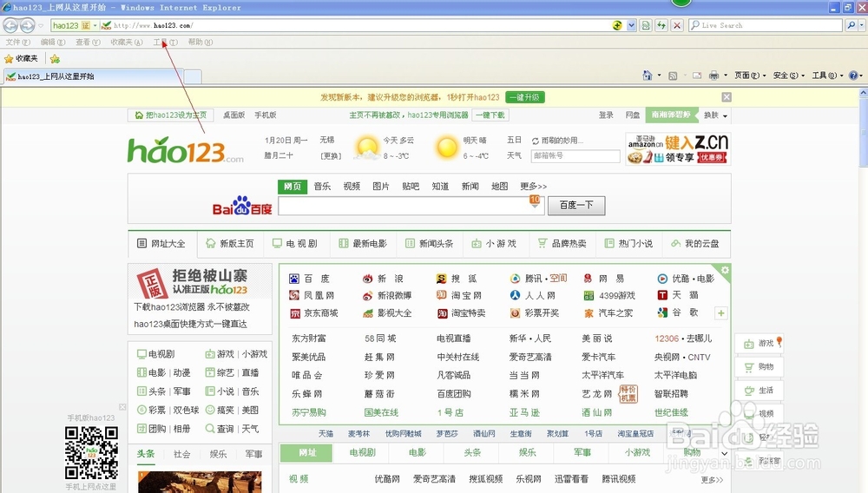Click the hao123 logo
868x493 pixels.
[x=186, y=150]
